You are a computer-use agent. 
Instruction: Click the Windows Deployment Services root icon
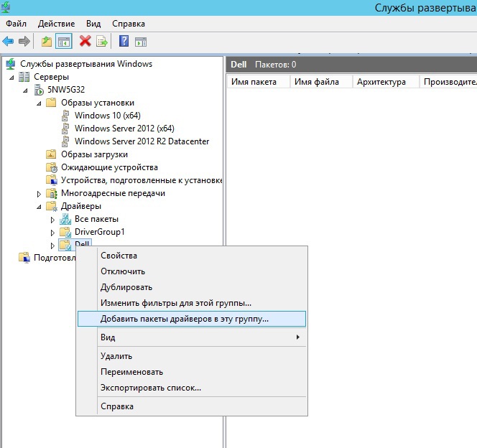11,64
